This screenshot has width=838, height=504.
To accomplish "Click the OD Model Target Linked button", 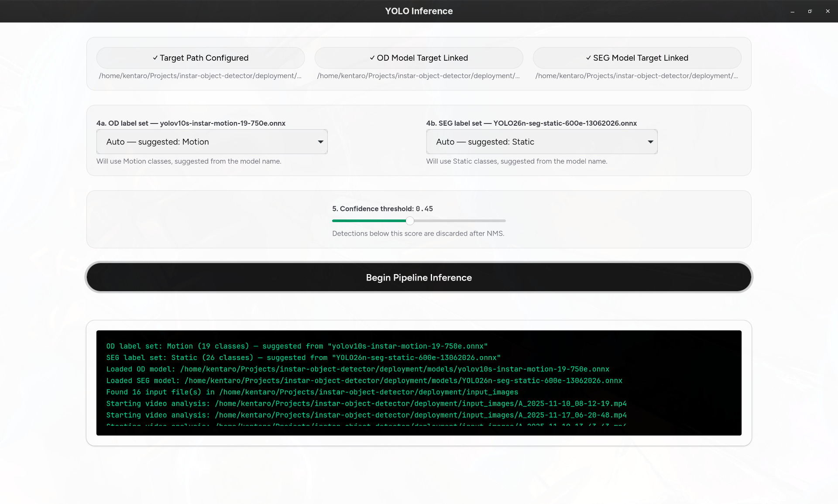I will [x=419, y=58].
